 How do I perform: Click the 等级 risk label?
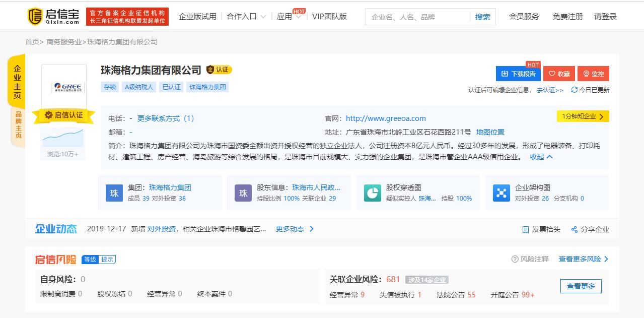click(91, 260)
